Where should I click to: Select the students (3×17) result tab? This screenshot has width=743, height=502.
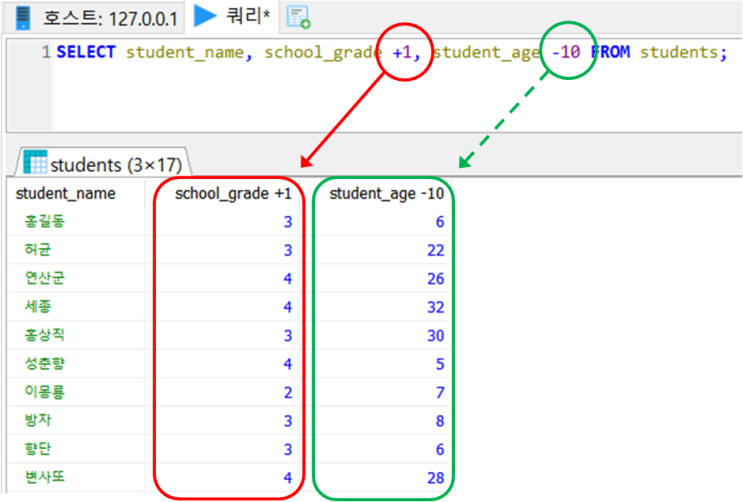(103, 163)
